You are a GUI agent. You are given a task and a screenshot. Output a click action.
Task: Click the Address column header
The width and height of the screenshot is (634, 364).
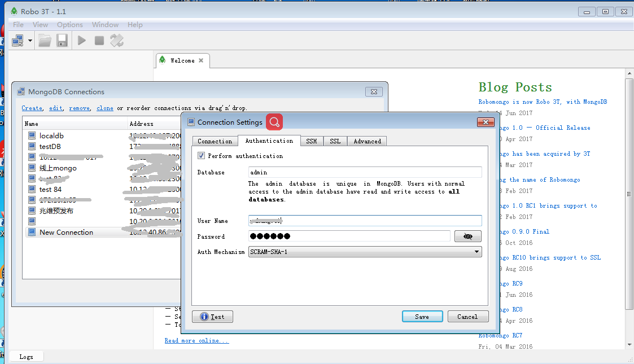click(x=155, y=124)
